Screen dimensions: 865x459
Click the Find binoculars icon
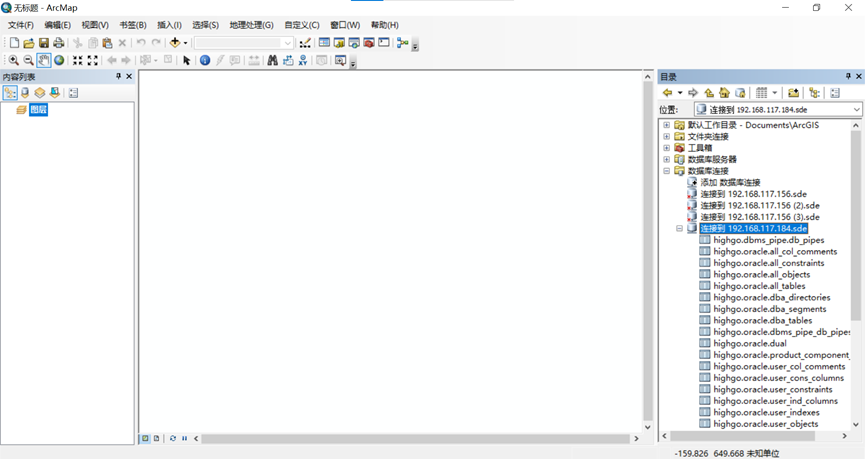pyautogui.click(x=273, y=60)
